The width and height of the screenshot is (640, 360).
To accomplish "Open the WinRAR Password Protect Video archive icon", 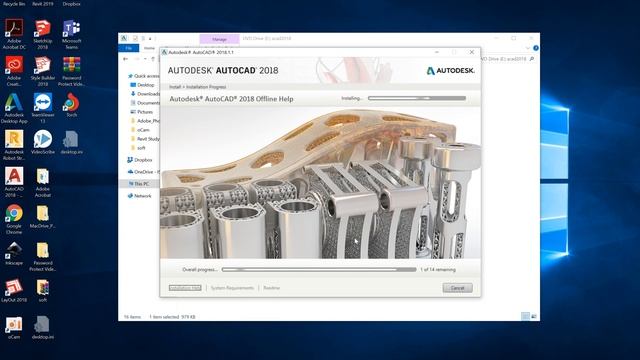I will coord(71,71).
